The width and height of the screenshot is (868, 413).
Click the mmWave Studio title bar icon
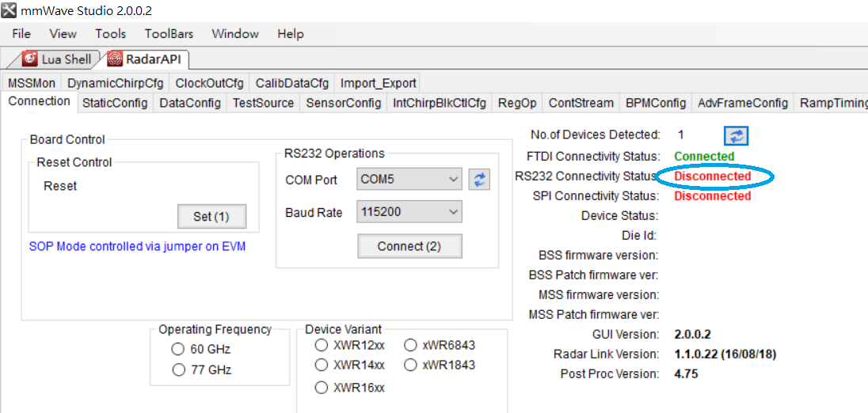click(x=8, y=10)
